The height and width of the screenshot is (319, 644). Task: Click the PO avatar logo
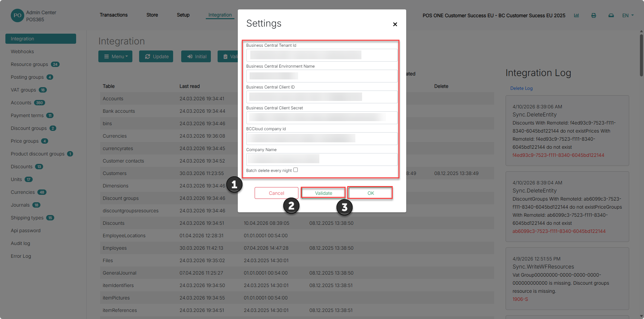point(18,15)
